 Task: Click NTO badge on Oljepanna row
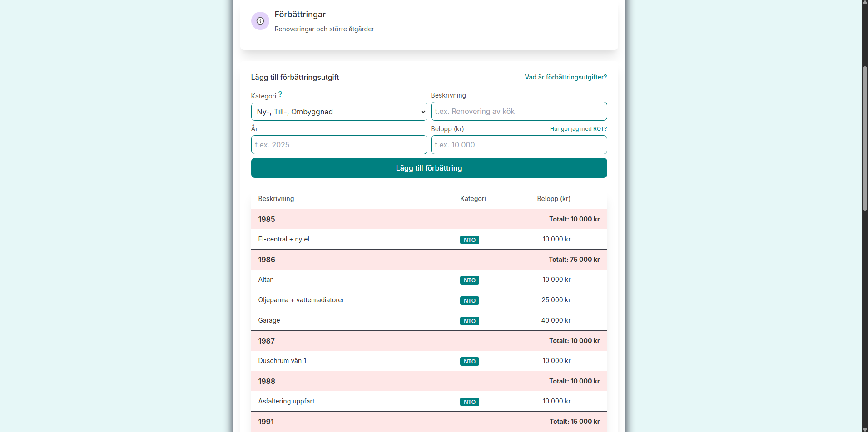pos(469,300)
